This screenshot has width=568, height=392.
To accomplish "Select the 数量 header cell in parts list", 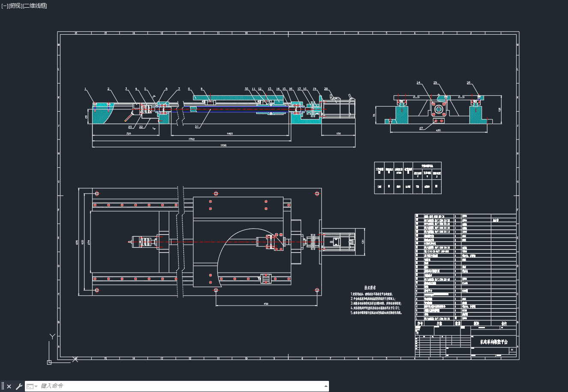I will click(457, 324).
